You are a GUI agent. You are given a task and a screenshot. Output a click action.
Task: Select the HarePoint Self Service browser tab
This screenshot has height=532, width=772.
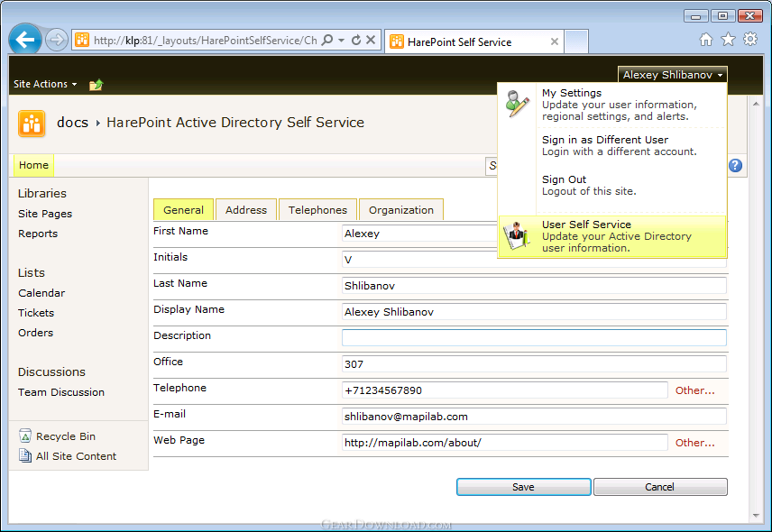pyautogui.click(x=473, y=42)
